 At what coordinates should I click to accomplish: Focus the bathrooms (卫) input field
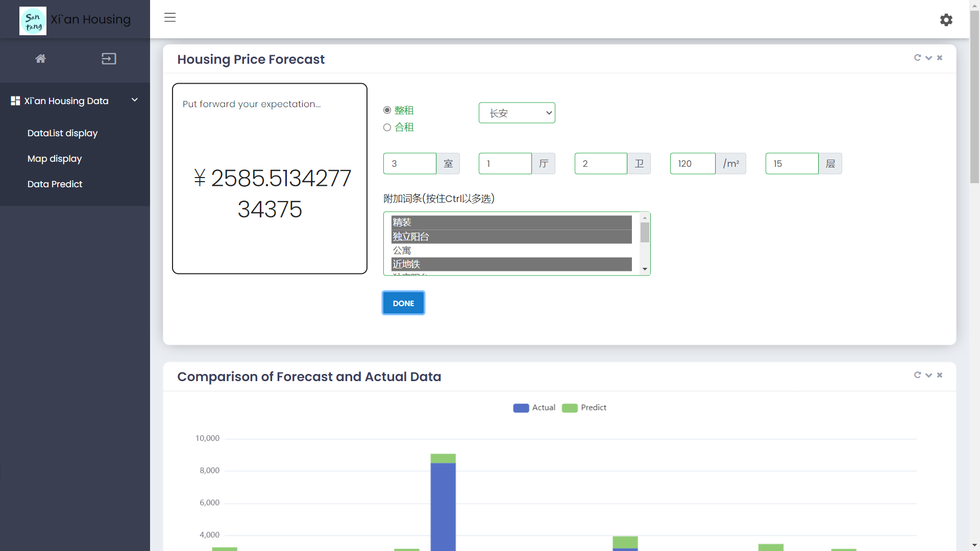601,164
